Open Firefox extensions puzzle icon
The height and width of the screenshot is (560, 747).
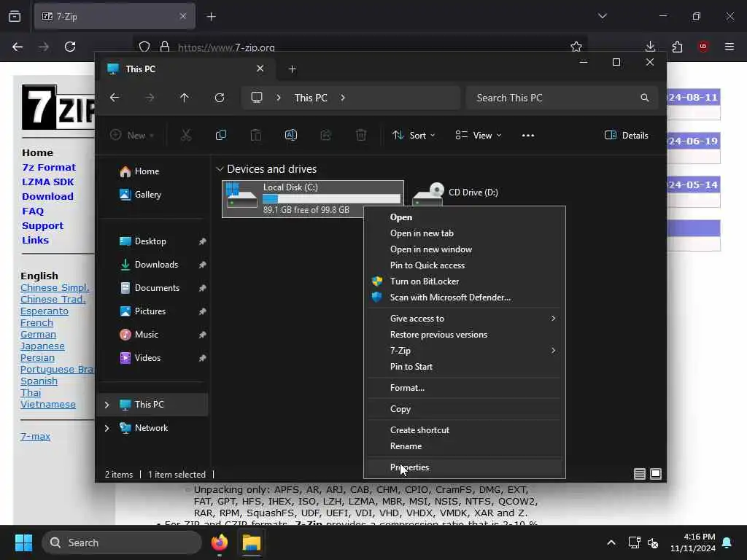[x=677, y=47]
